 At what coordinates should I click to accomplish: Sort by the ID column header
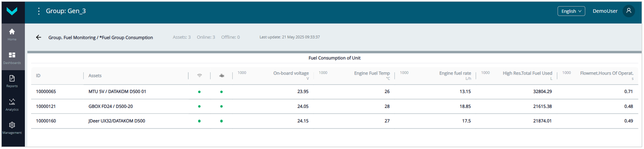click(x=38, y=76)
